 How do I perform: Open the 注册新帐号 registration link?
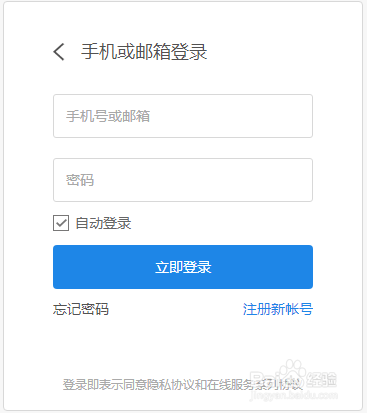(278, 309)
